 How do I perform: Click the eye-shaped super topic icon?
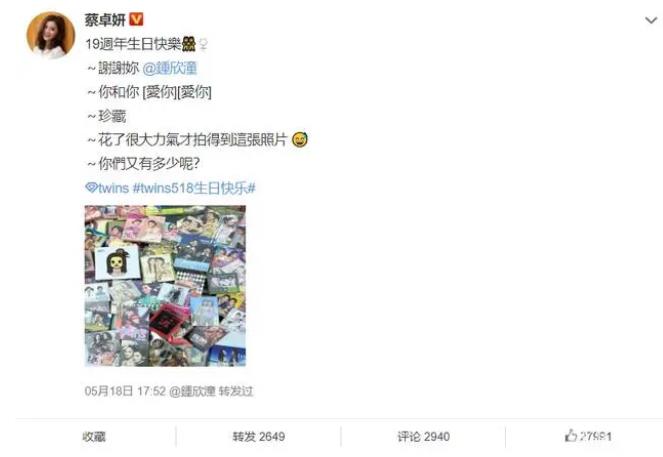click(91, 187)
